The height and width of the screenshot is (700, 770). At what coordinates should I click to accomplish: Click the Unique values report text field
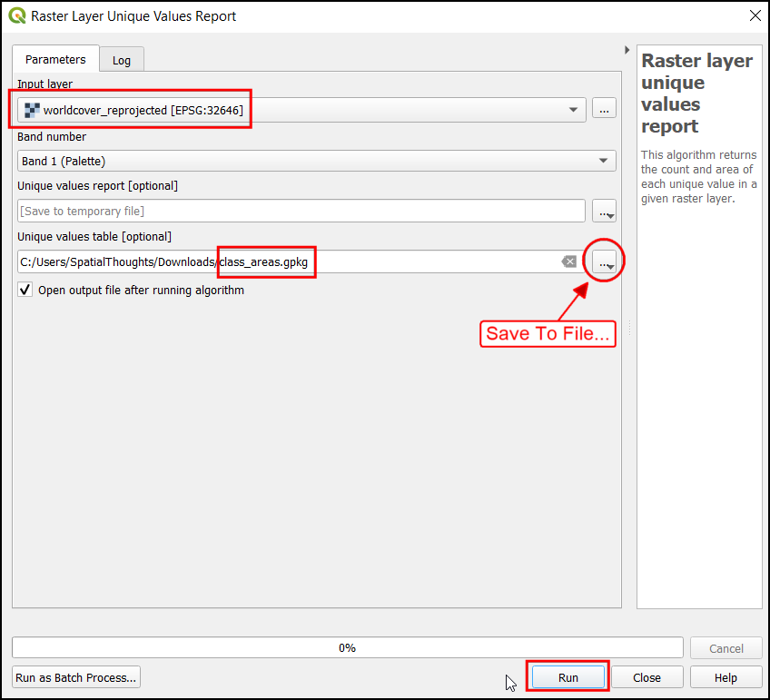click(x=301, y=212)
